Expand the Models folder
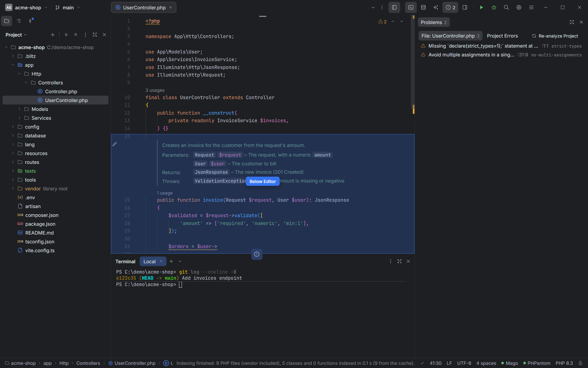The height and width of the screenshot is (368, 588). pyautogui.click(x=19, y=109)
